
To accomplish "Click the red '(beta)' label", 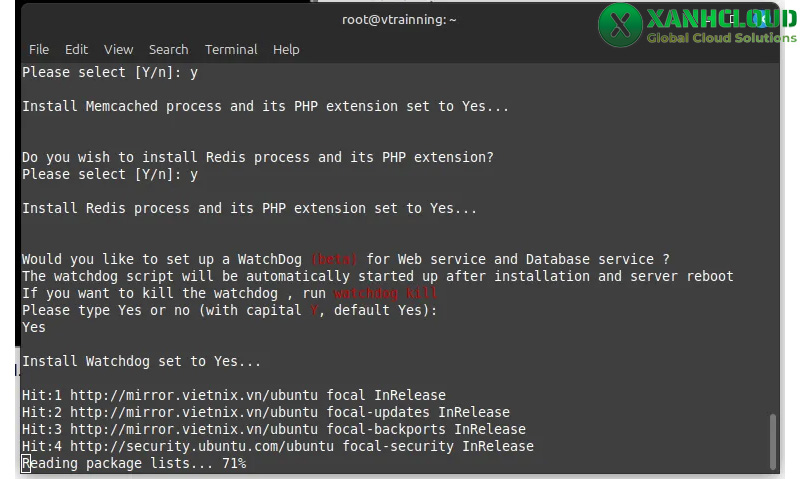I will [334, 259].
